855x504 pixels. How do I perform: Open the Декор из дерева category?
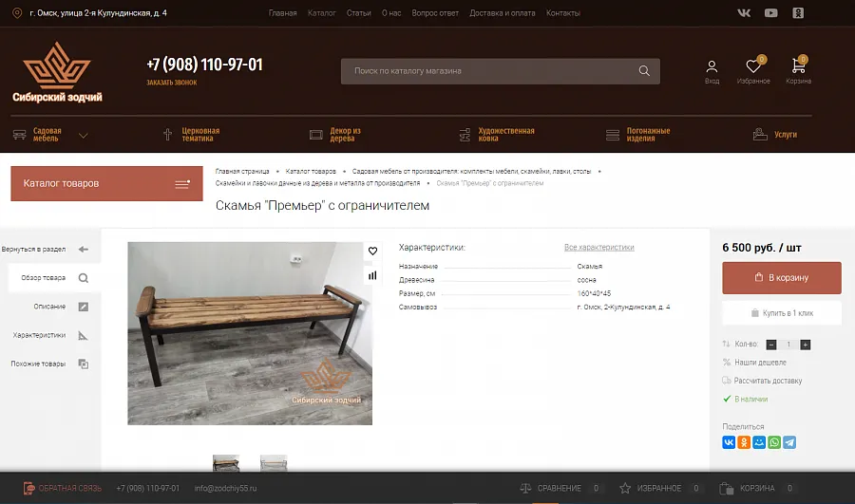point(335,135)
